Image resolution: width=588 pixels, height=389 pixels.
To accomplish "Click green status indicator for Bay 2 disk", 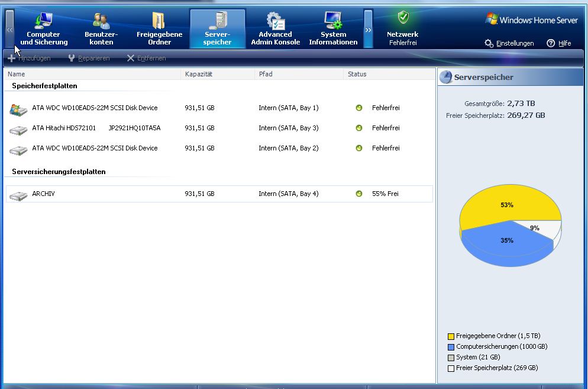I will pos(359,148).
